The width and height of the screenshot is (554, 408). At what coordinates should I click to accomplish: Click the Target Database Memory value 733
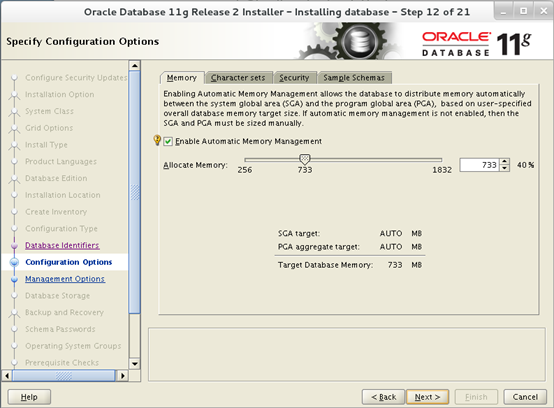(395, 265)
